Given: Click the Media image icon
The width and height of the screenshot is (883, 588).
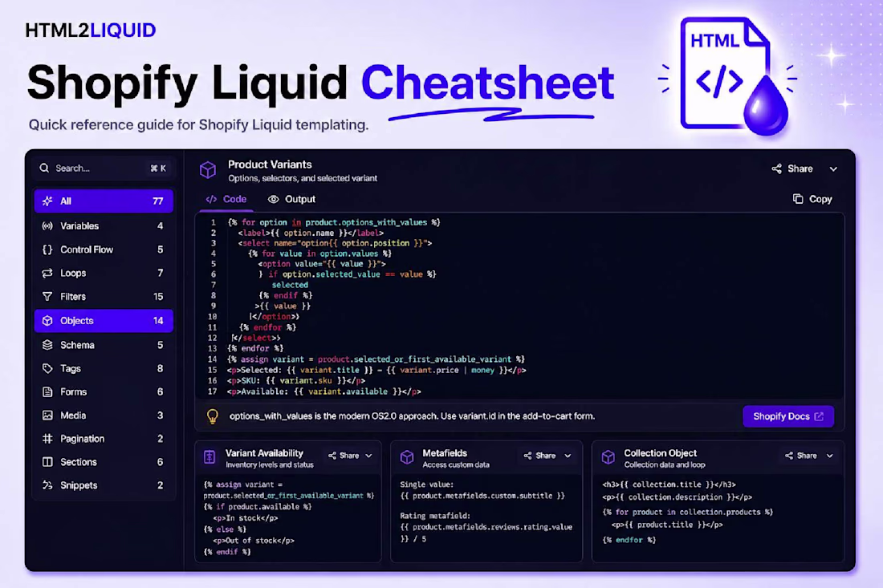Looking at the screenshot, I should 47,416.
